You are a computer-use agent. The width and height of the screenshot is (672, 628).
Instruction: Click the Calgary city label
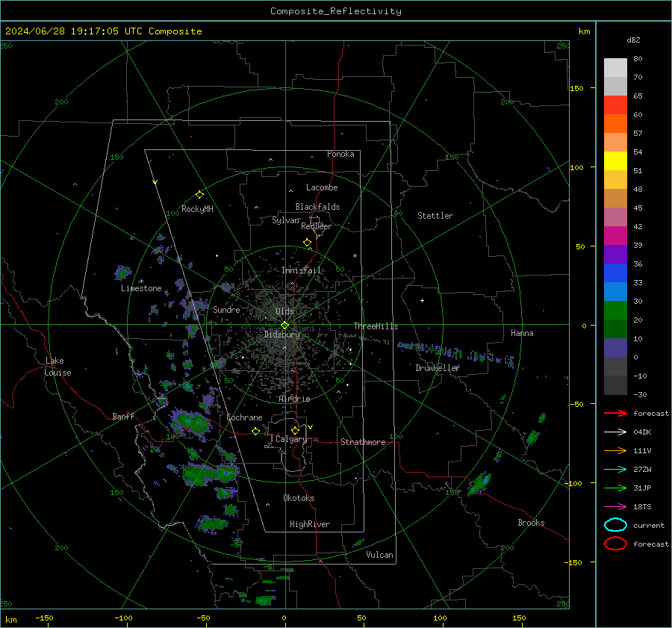[291, 439]
